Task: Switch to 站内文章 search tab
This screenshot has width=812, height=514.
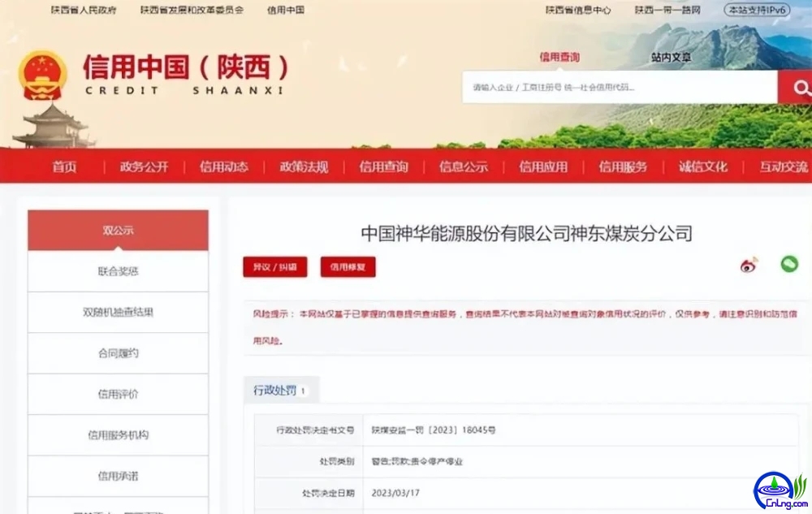Action: 672,57
